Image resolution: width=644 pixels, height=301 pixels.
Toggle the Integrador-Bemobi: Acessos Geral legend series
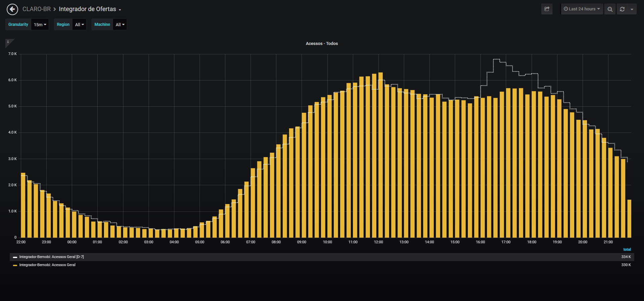coord(47,265)
